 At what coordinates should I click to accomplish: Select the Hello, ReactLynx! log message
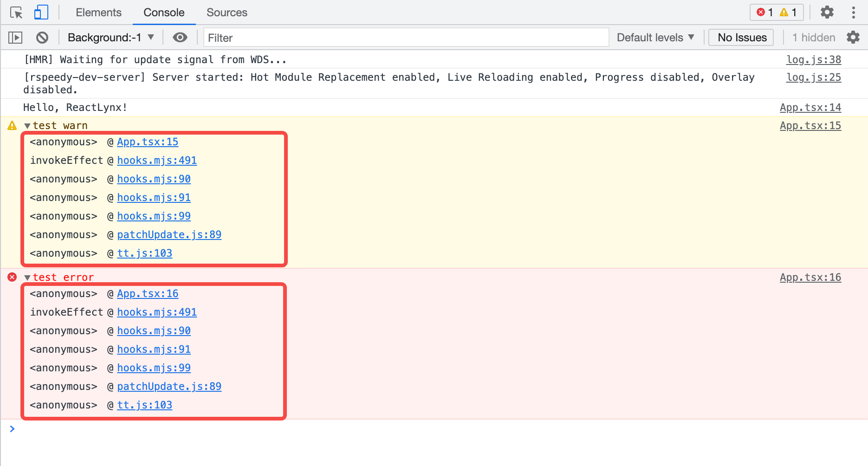coord(75,108)
